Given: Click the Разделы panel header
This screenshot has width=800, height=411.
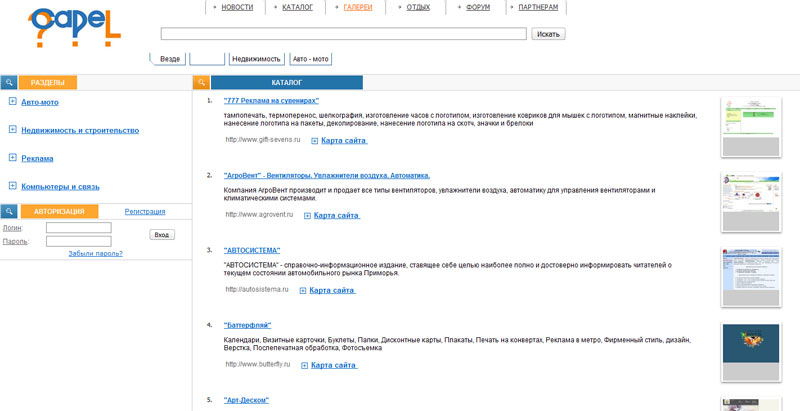Looking at the screenshot, I should (48, 83).
